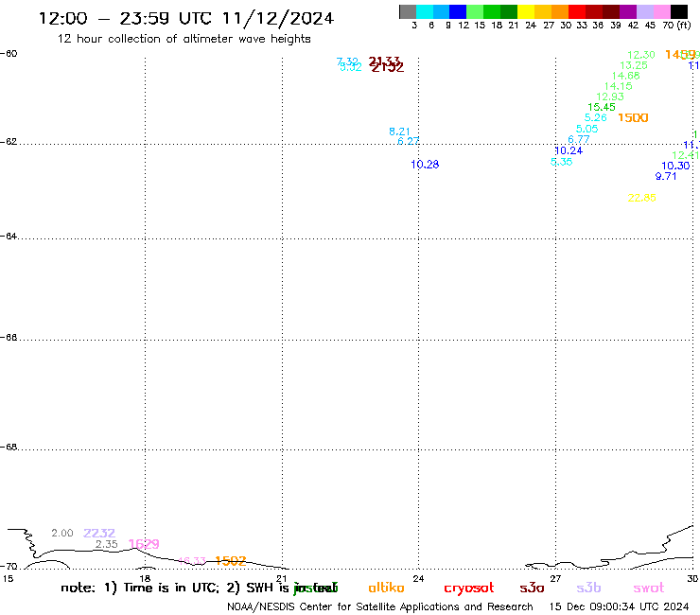700x615 pixels.
Task: Select the pure blue swatch in the color bar
Action: (458, 11)
